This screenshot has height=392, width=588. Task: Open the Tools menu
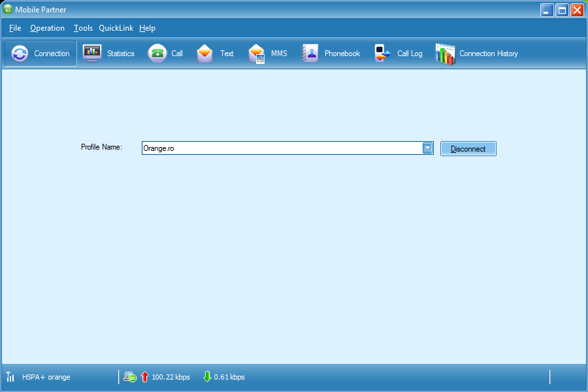click(x=83, y=28)
